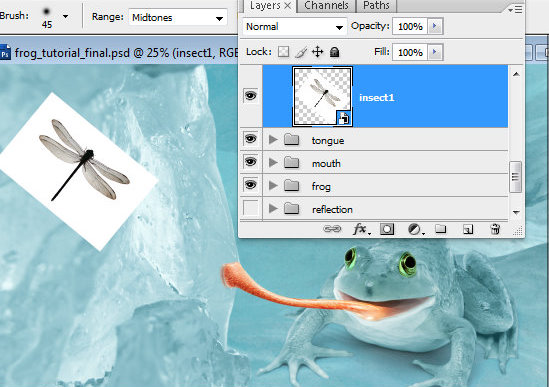Click the brush size preview 45
549x387 pixels.
[x=47, y=18]
